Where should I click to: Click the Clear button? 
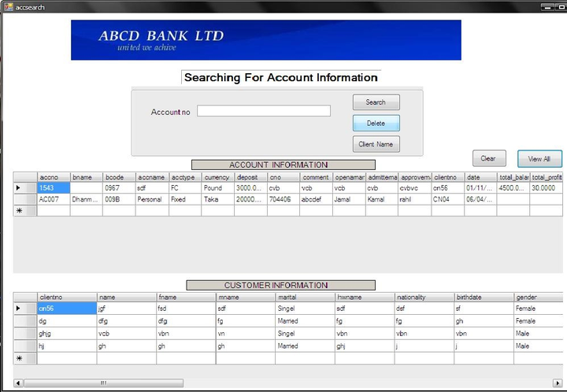489,158
